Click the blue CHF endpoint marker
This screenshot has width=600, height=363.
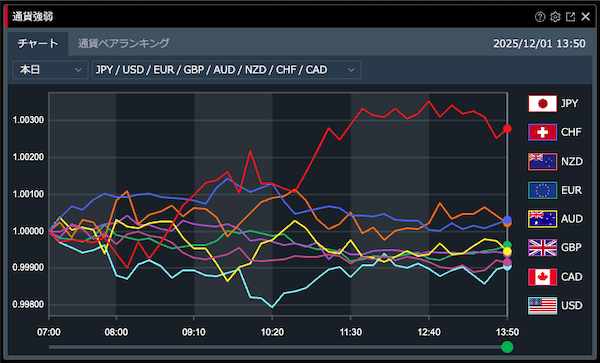coord(507,220)
